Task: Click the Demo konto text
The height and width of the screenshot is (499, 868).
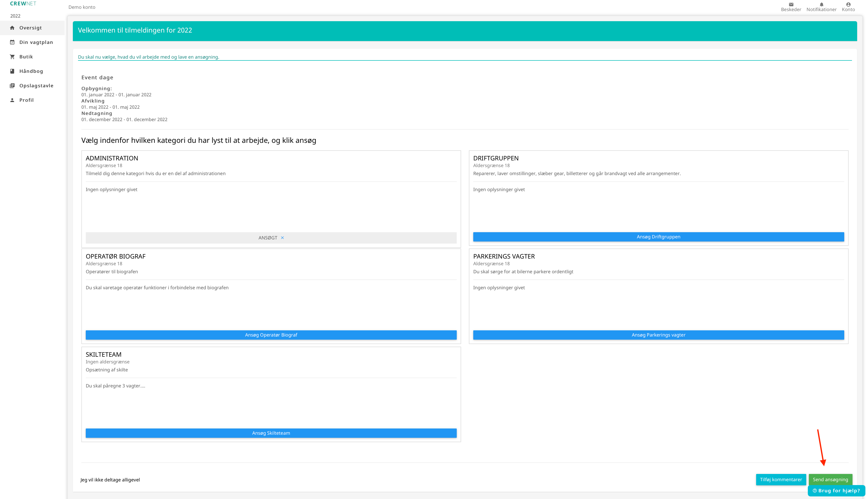Action: [x=82, y=7]
